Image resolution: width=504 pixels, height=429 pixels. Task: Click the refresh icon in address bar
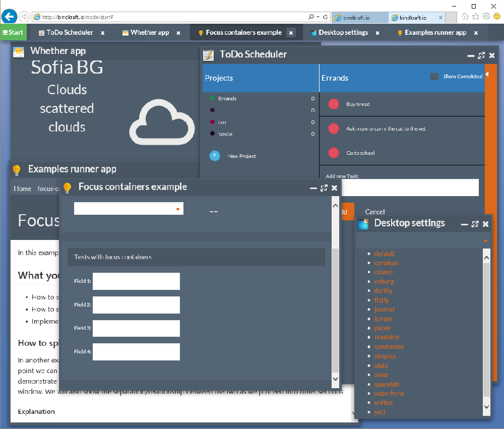coord(325,17)
